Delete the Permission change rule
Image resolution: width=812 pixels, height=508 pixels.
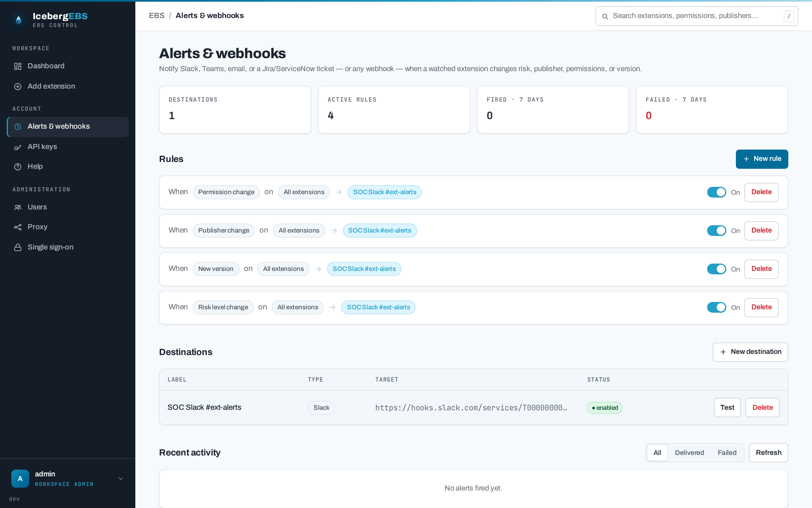point(761,192)
